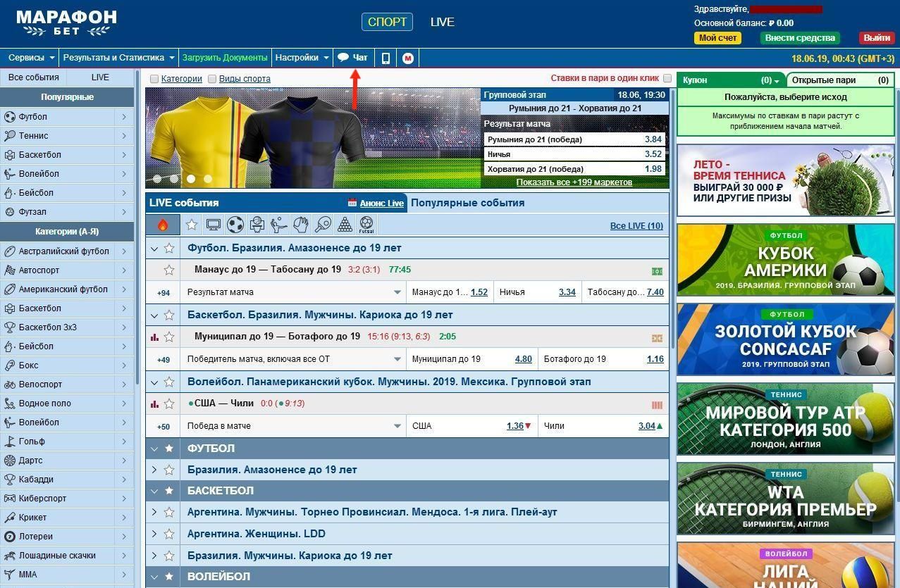Screen dimensions: 900x588
Task: Switch to the Открытые пари tab
Action: coord(839,80)
